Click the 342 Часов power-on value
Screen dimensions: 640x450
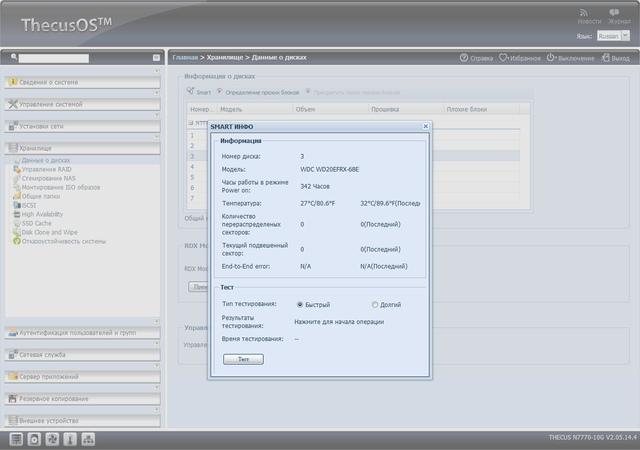point(315,186)
